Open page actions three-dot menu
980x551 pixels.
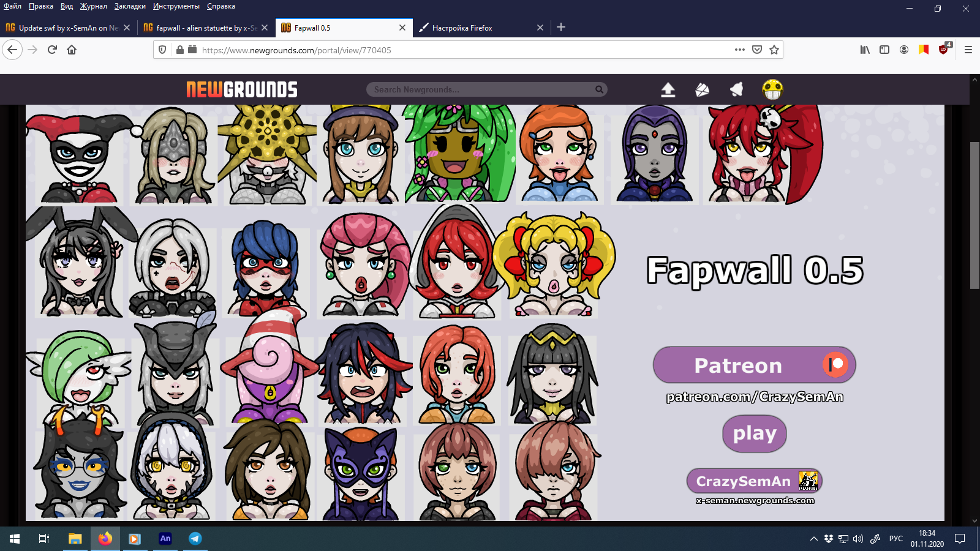click(740, 50)
